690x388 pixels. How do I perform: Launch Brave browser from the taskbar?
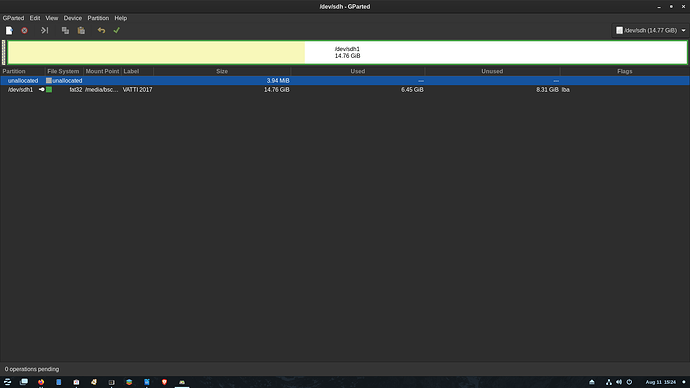[164, 382]
